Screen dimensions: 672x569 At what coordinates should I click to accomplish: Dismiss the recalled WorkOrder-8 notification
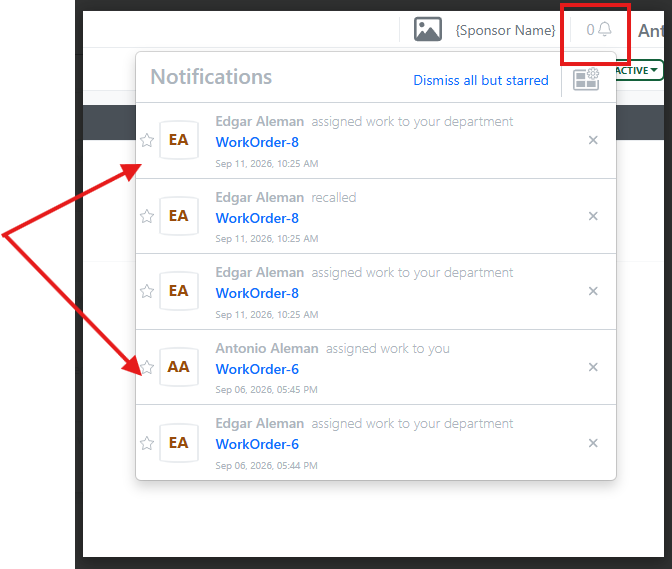(593, 216)
